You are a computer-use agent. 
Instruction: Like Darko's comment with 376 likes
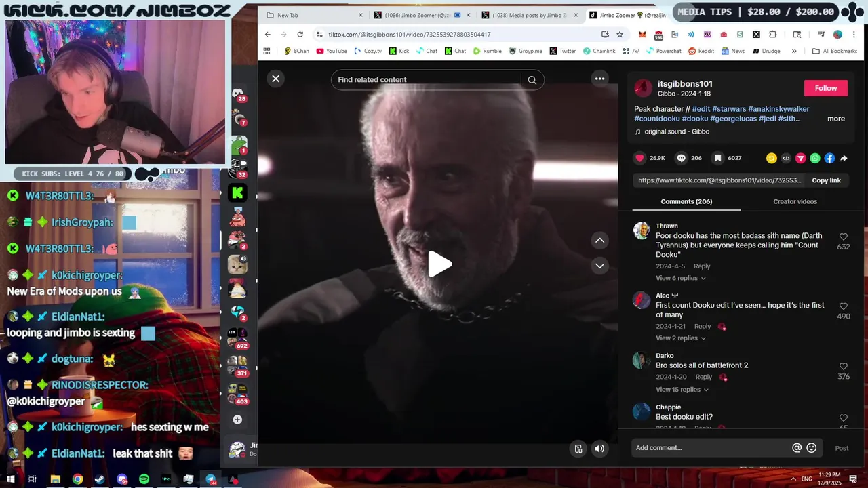[844, 367]
